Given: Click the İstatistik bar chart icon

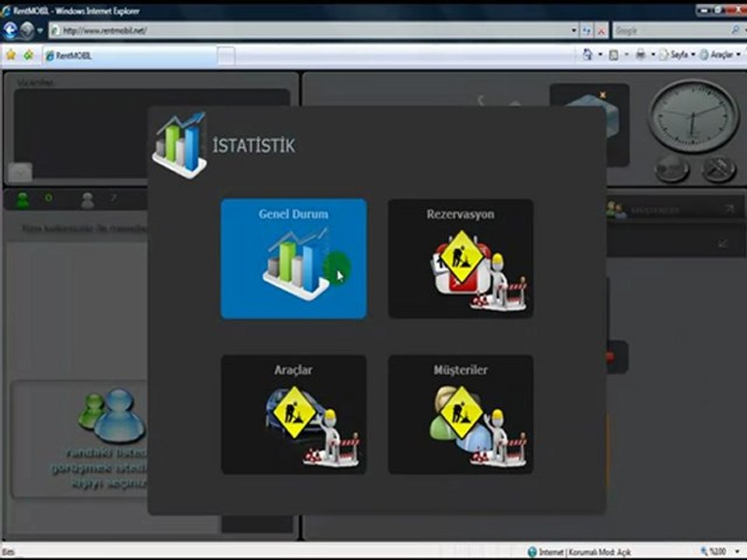Looking at the screenshot, I should pyautogui.click(x=180, y=145).
